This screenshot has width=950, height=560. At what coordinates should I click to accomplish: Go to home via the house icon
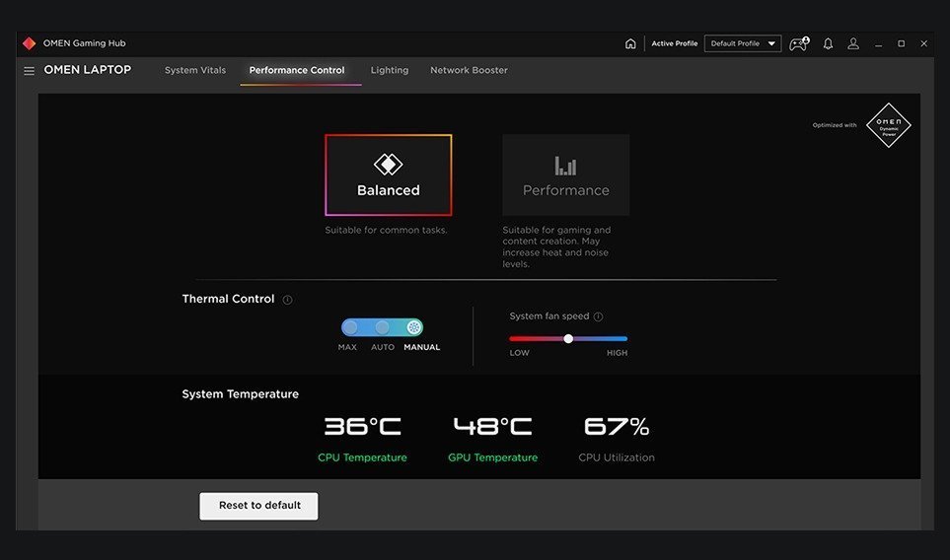point(630,43)
